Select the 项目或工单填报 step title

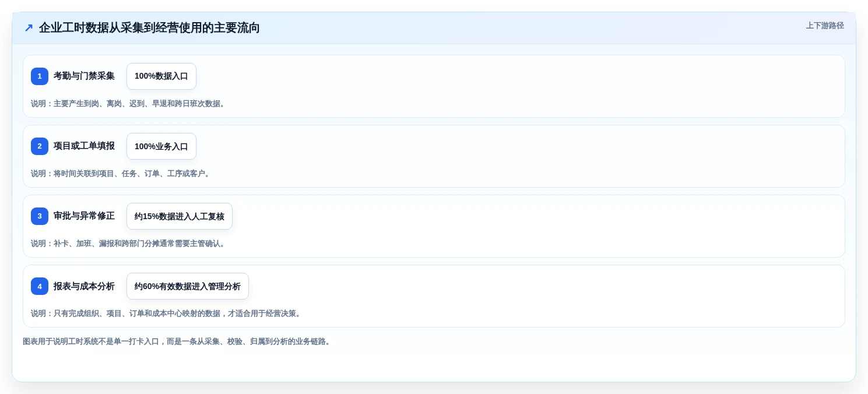click(x=84, y=146)
